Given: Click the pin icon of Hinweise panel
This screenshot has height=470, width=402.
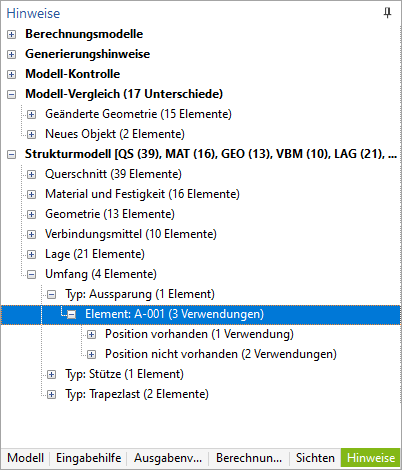Looking at the screenshot, I should 387,13.
